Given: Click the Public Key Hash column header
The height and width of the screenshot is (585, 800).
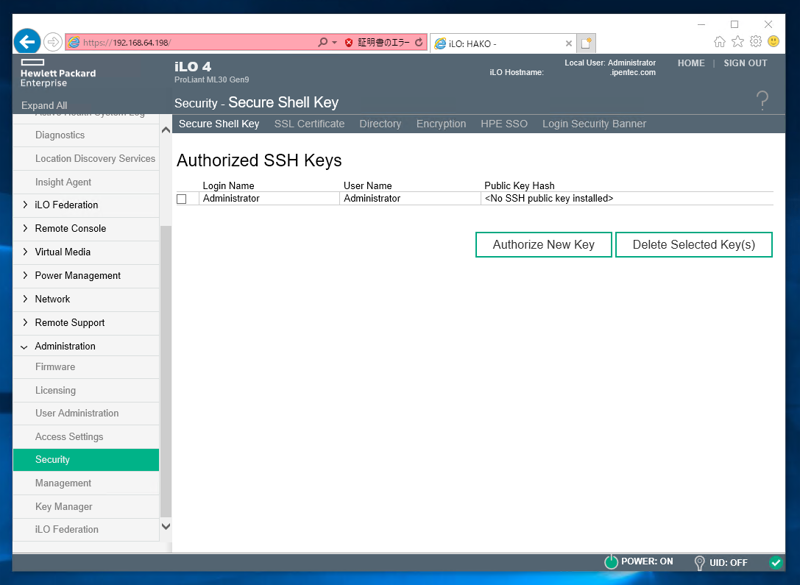Looking at the screenshot, I should [519, 186].
